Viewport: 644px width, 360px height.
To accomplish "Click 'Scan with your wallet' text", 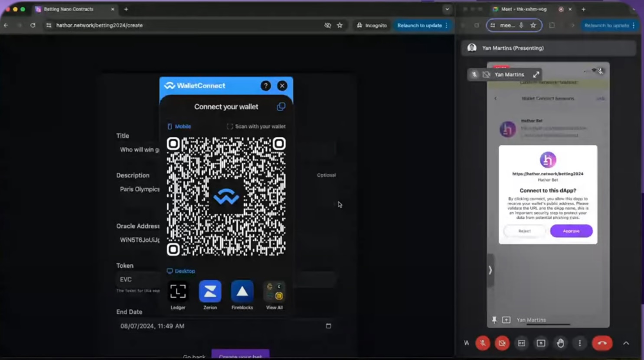I will (260, 126).
